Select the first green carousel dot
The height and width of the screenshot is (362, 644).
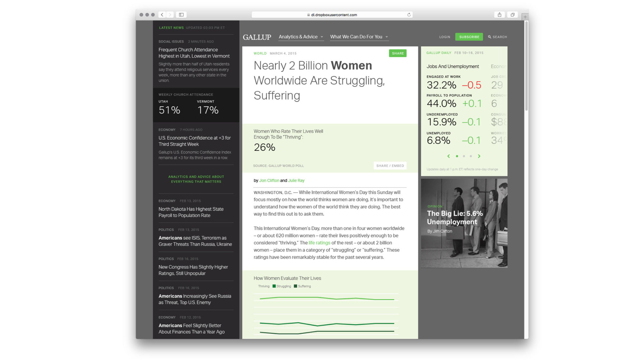coord(457,156)
